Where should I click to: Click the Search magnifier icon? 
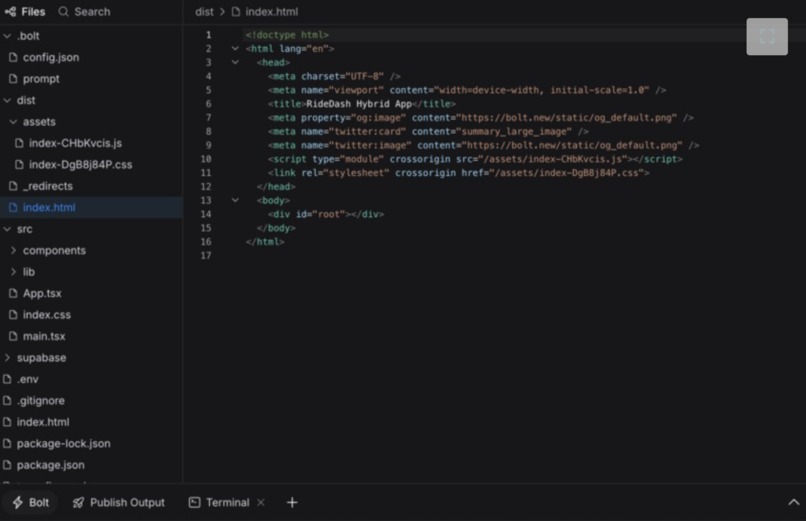click(63, 11)
